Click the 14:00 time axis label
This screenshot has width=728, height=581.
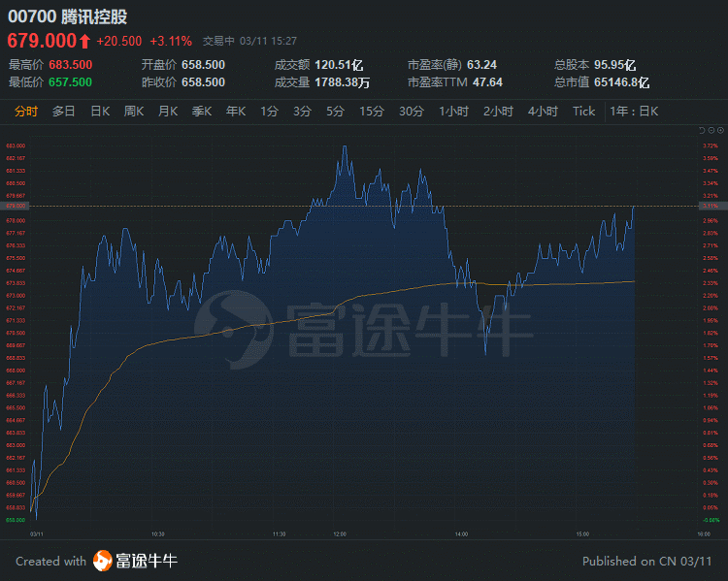461,534
